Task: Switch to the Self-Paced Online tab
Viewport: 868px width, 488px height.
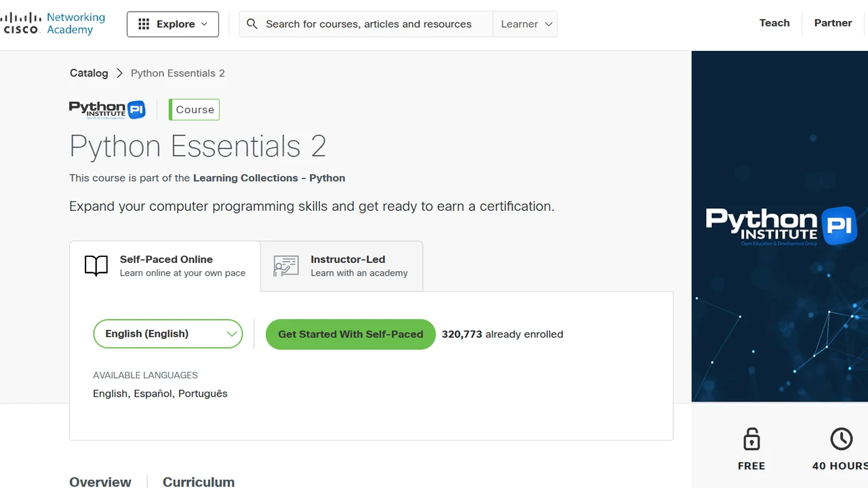Action: [165, 266]
